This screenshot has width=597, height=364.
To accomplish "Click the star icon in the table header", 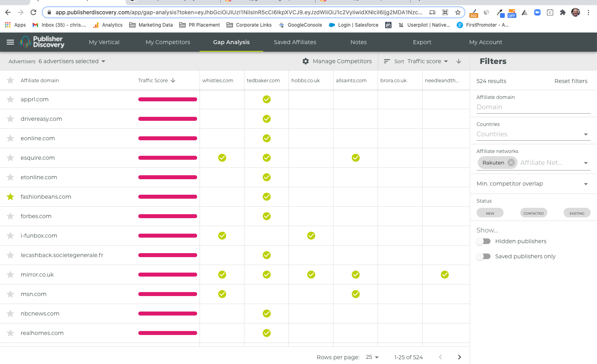I will pyautogui.click(x=10, y=80).
